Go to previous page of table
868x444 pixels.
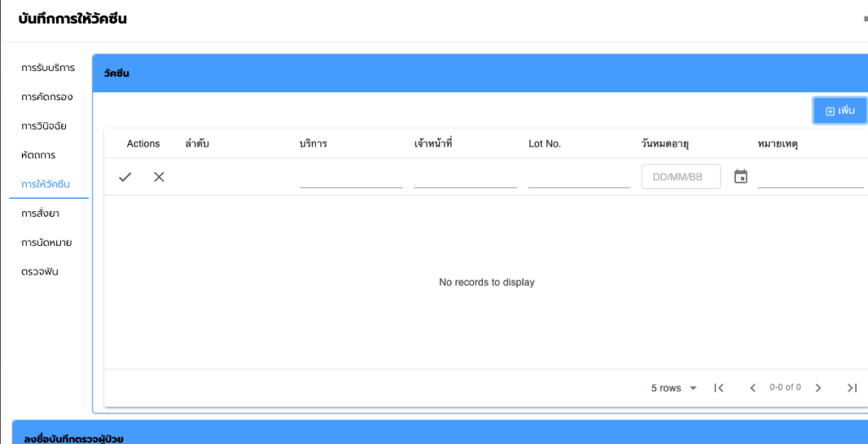[x=752, y=388]
